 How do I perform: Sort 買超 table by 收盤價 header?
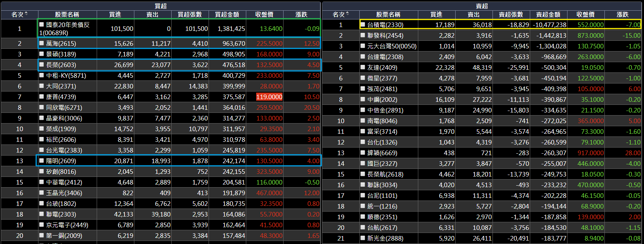264,14
